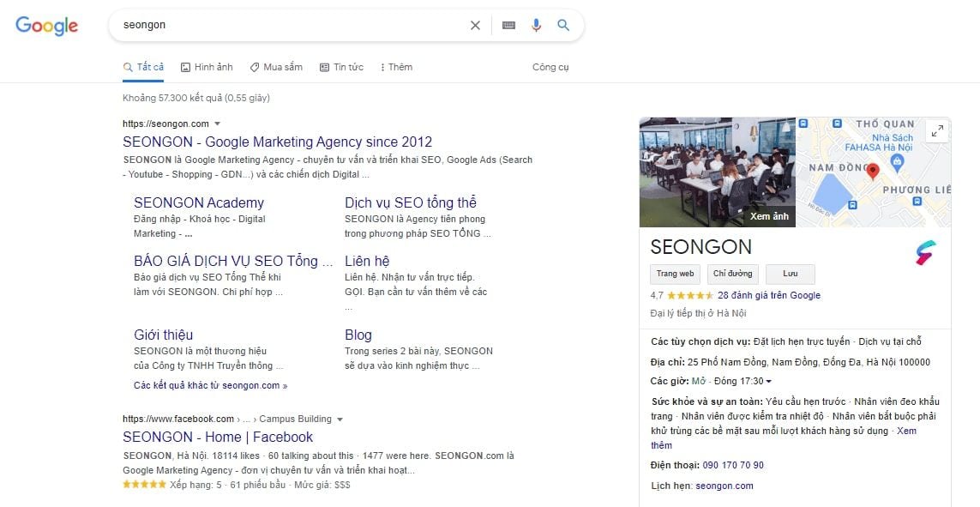The width and height of the screenshot is (980, 507).
Task: Start voice search with the microphone icon
Action: coord(536,25)
